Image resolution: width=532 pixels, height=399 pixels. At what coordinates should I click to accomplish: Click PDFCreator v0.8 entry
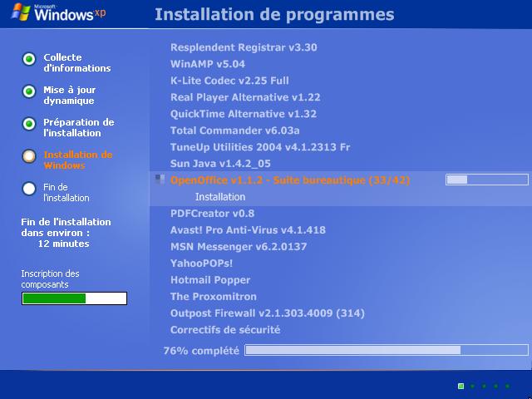pyautogui.click(x=213, y=214)
